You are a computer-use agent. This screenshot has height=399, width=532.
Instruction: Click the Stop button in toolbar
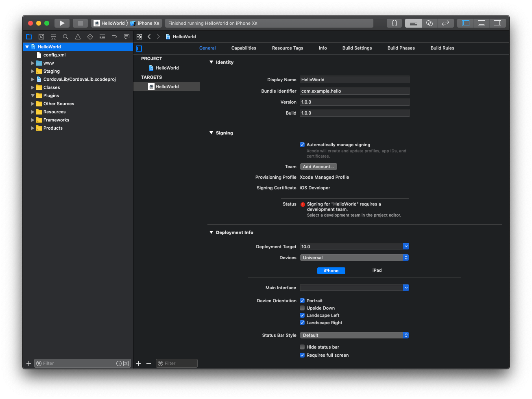(x=80, y=23)
